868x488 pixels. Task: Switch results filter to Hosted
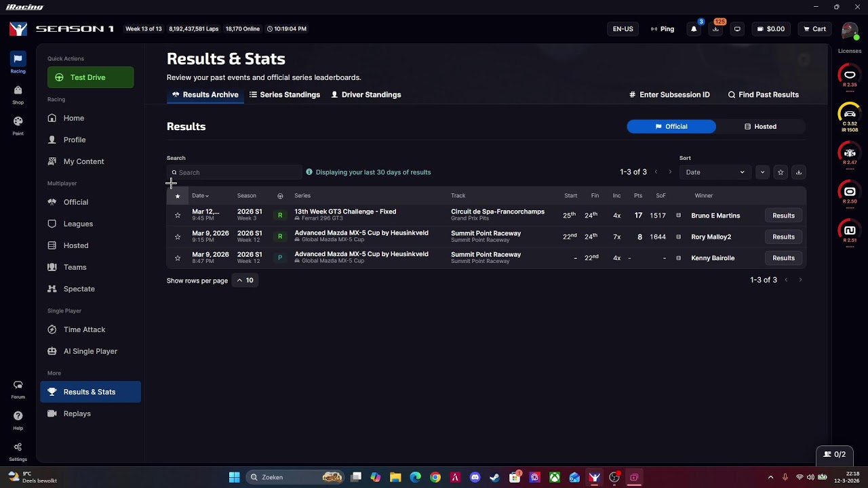761,127
